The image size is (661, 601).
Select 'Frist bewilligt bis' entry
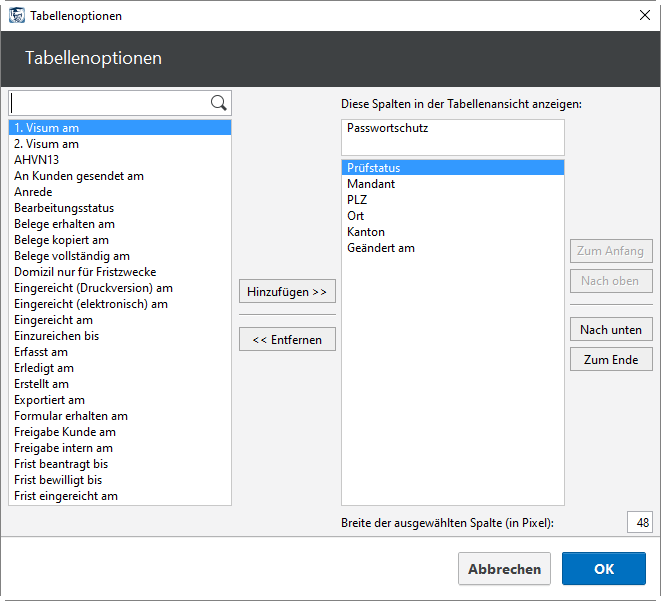click(x=120, y=480)
